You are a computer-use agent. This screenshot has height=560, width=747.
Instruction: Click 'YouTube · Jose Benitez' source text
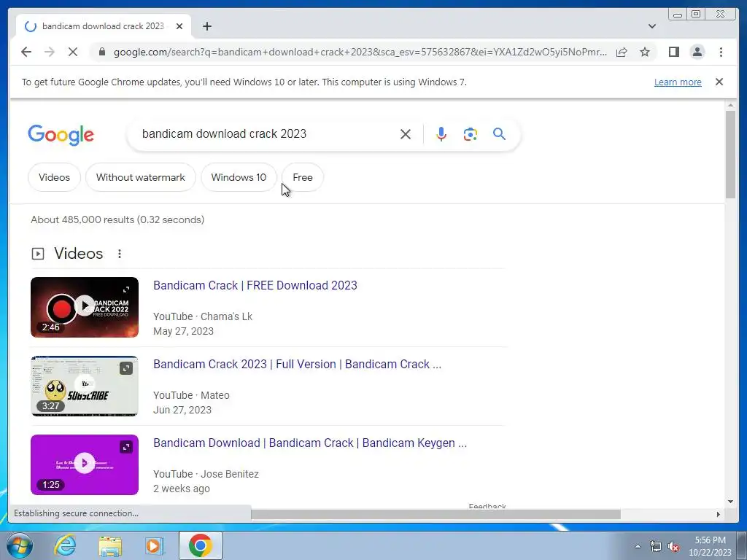[206, 474]
